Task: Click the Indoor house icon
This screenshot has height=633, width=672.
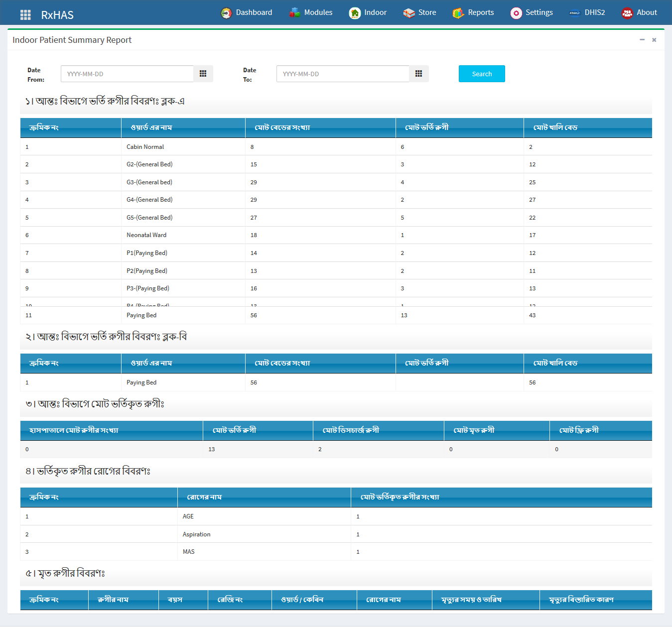Action: click(355, 13)
